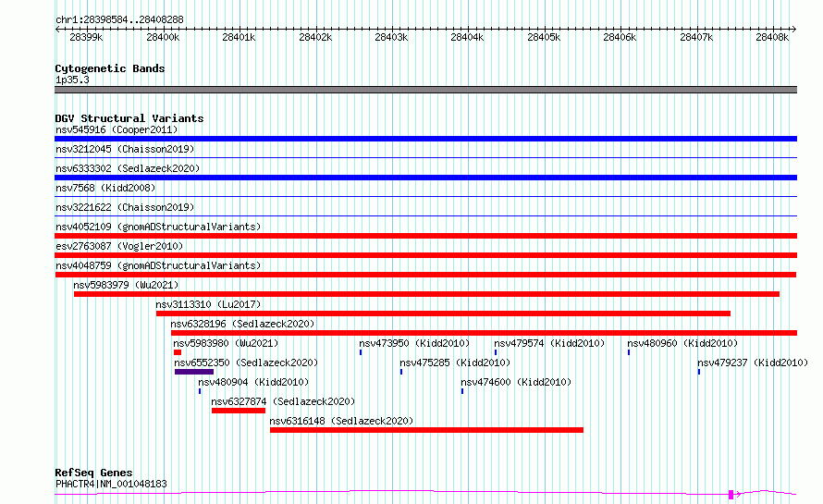Click the 28399k ruler position
823x504 pixels.
86,37
